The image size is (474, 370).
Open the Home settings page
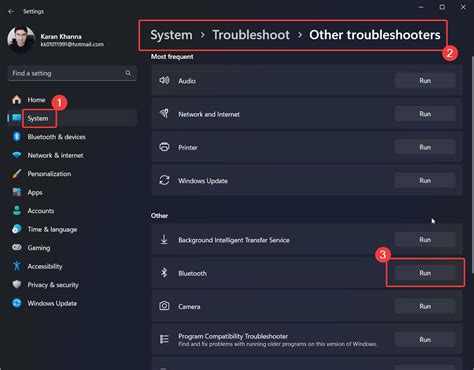pyautogui.click(x=72, y=100)
